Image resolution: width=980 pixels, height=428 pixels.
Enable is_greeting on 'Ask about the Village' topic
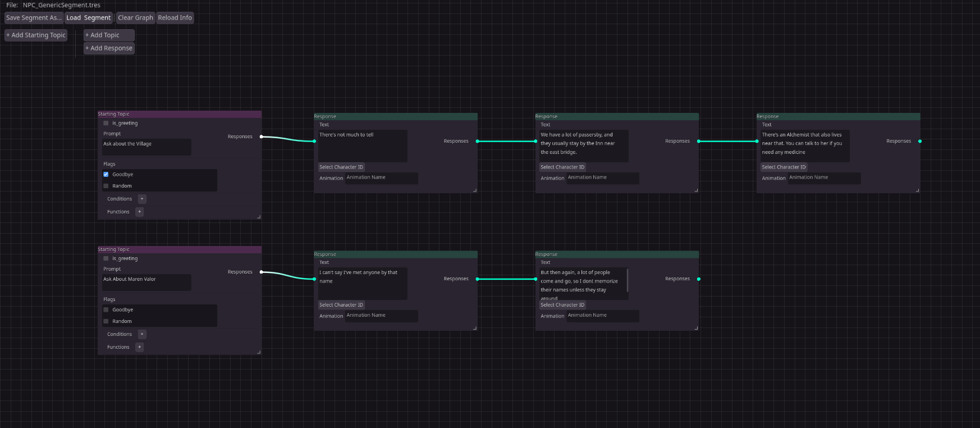(106, 123)
